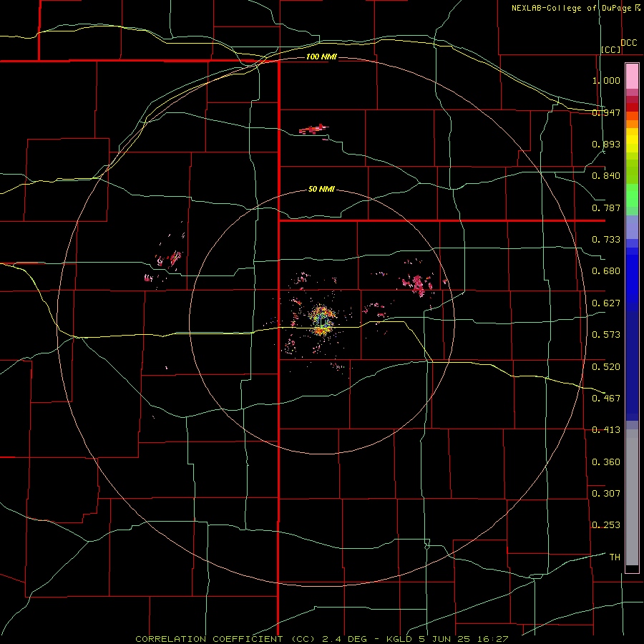The height and width of the screenshot is (644, 644).
Task: Select the red segment of the color bar
Action: (x=632, y=107)
